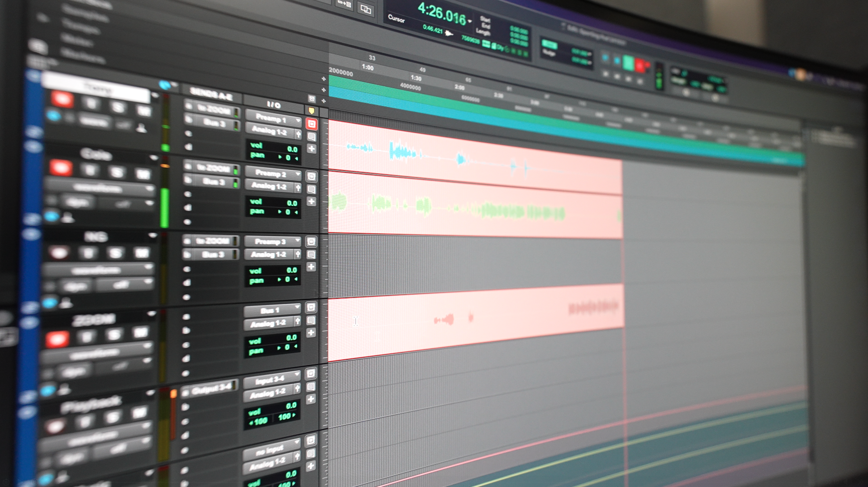868x487 pixels.
Task: Open the Preamp 2 input selector
Action: pyautogui.click(x=273, y=173)
